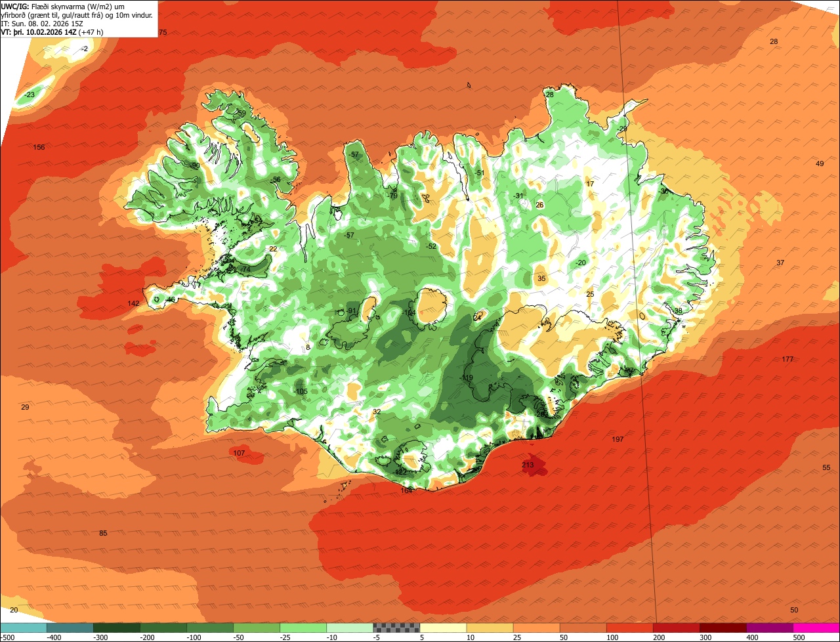Click the map value -52 over land

431,246
